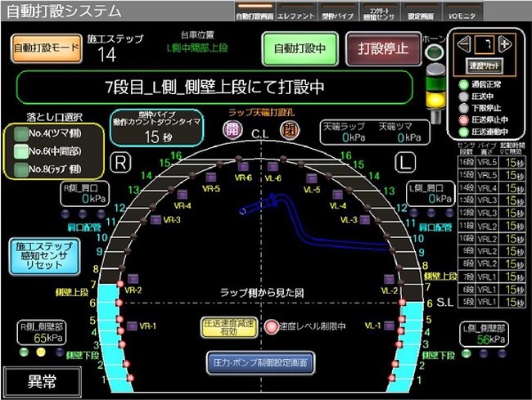Click the 7段 row VRL1 cell

(487, 276)
